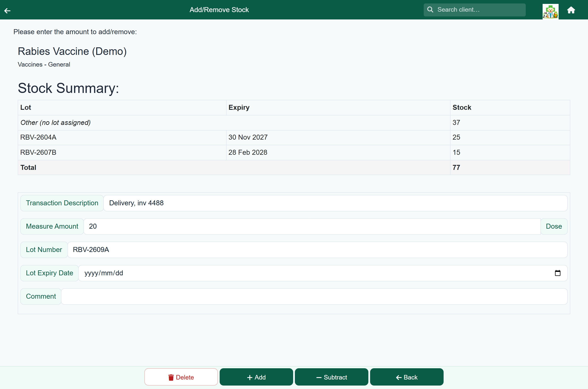Edit the Transaction Description field
This screenshot has width=588, height=389.
click(335, 203)
